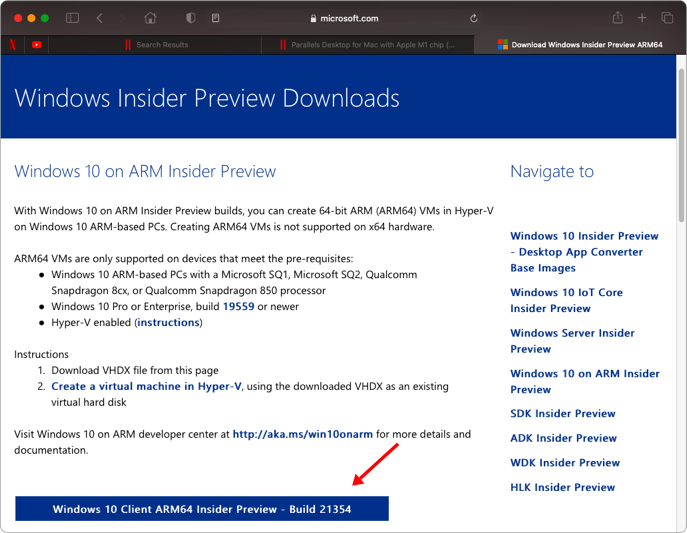Open the privacy shield report icon

[191, 18]
